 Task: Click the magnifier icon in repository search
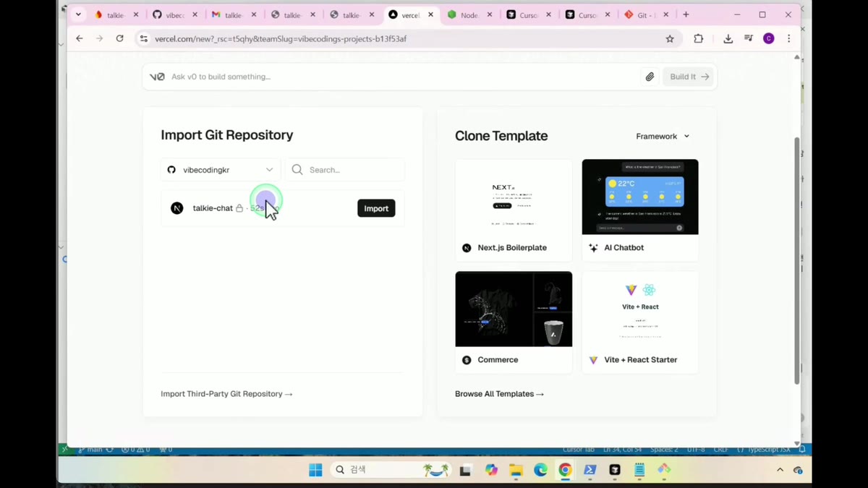[297, 170]
